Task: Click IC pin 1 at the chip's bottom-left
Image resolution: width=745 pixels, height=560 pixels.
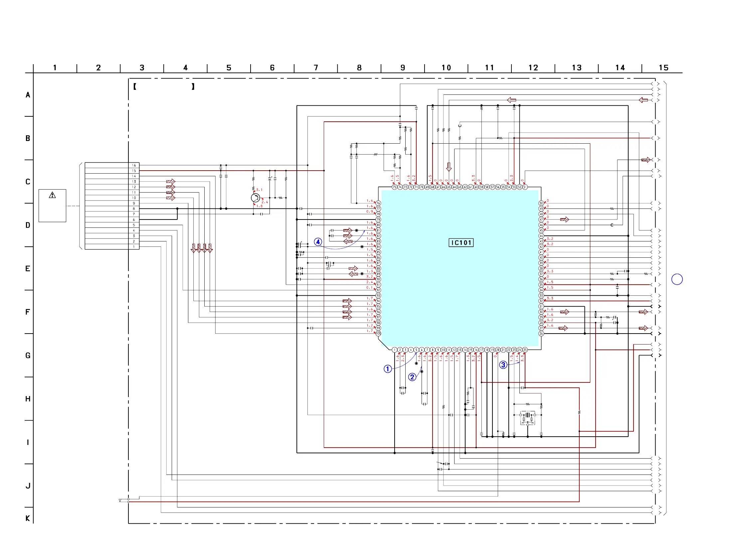Action: coord(394,350)
